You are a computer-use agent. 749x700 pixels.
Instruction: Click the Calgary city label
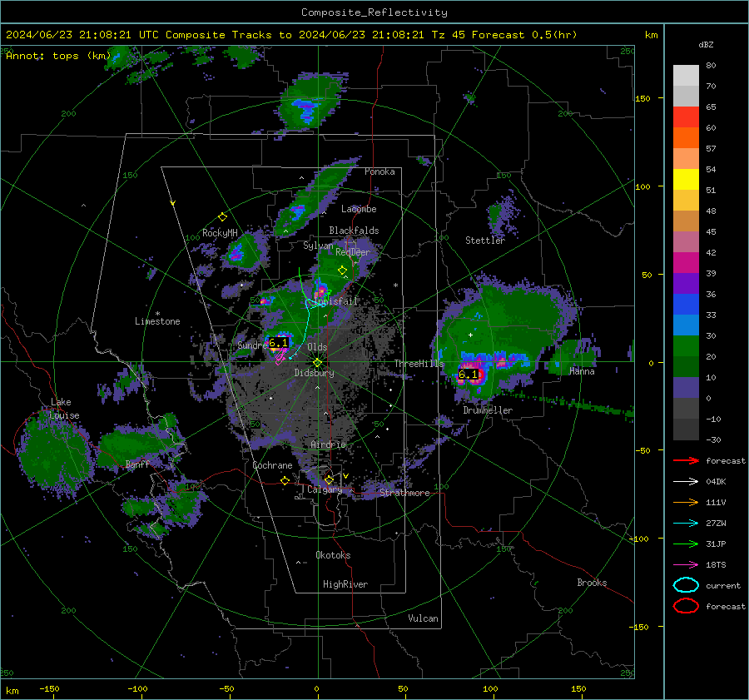click(325, 489)
